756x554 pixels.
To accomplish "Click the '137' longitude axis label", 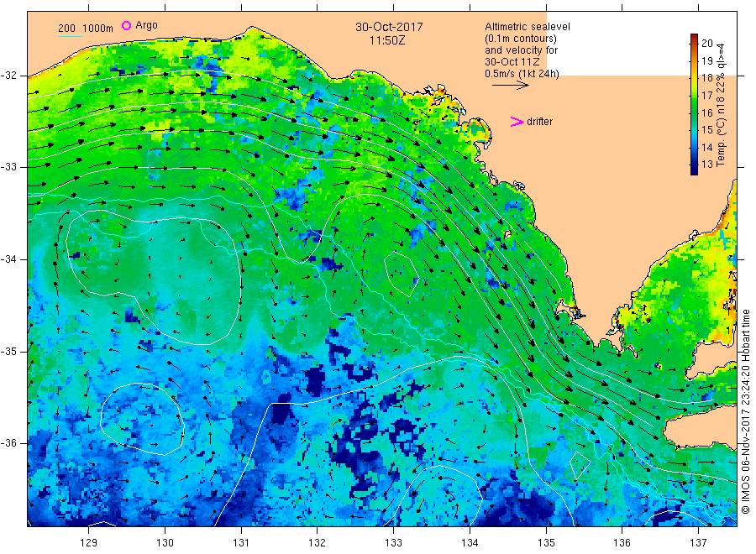I will pyautogui.click(x=698, y=543).
